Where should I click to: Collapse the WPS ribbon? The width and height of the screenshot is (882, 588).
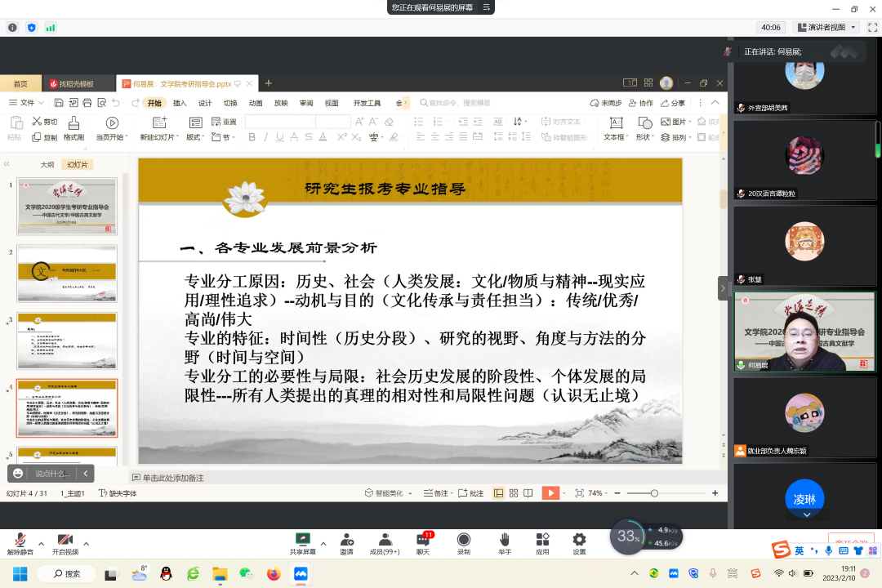(715, 102)
